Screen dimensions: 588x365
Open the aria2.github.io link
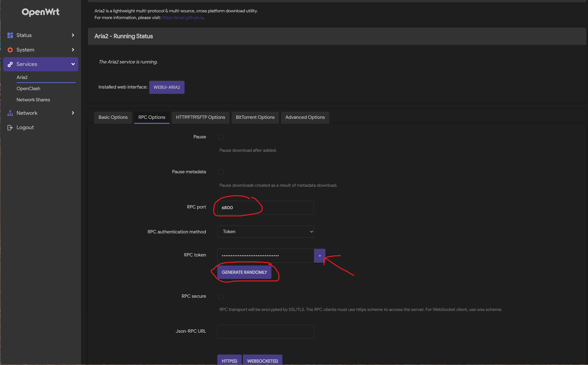click(x=182, y=18)
